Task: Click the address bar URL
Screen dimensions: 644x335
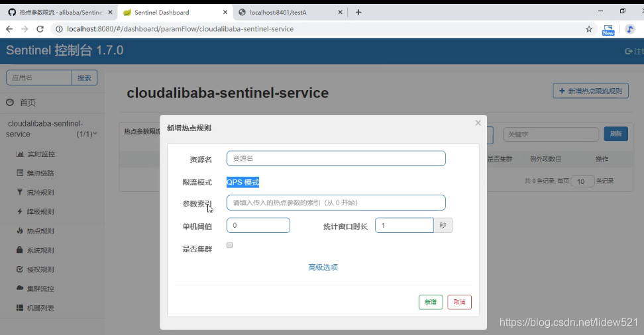Action: [x=180, y=29]
